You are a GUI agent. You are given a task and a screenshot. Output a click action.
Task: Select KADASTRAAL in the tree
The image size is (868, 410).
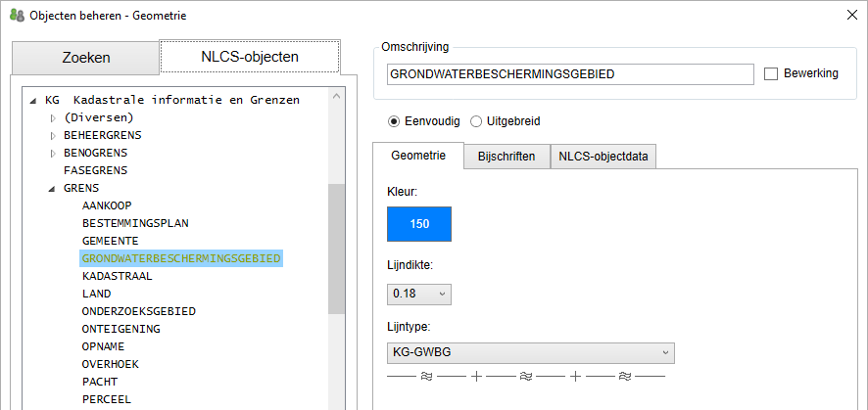pos(117,276)
